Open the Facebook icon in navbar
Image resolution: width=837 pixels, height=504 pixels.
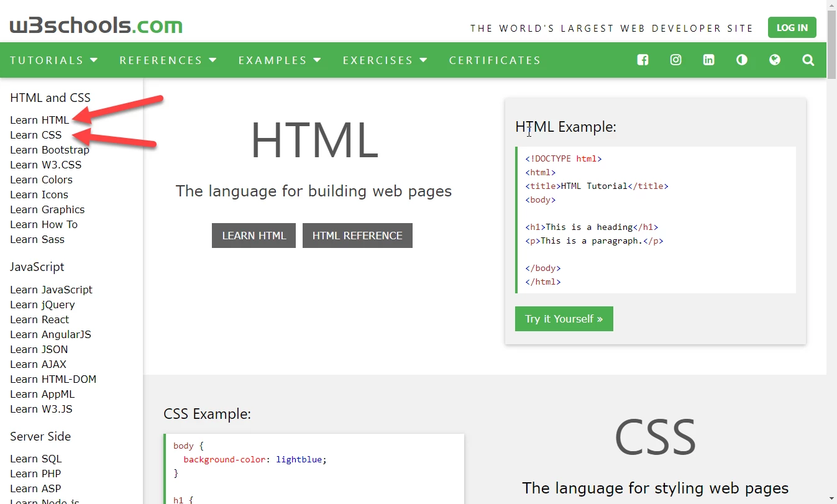pyautogui.click(x=643, y=60)
